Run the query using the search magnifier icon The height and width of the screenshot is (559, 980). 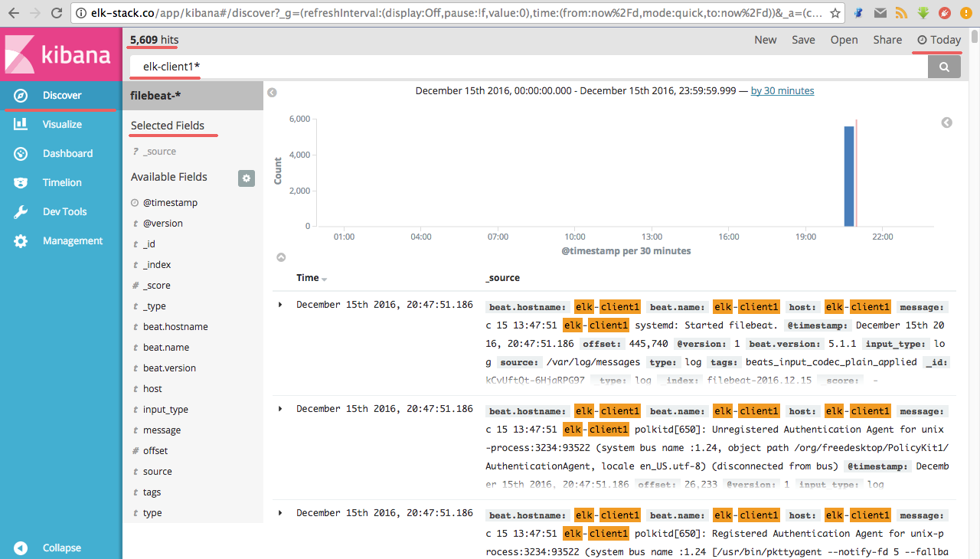[944, 67]
